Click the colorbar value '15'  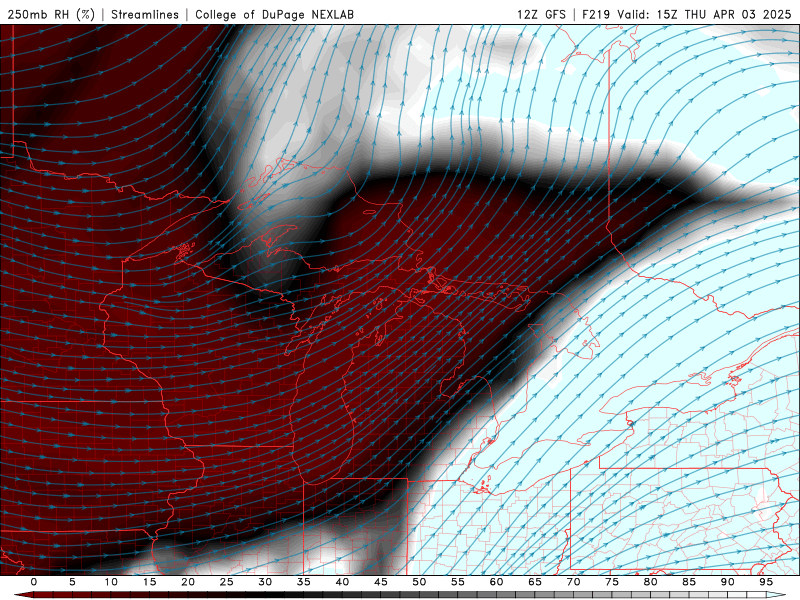pyautogui.click(x=149, y=582)
